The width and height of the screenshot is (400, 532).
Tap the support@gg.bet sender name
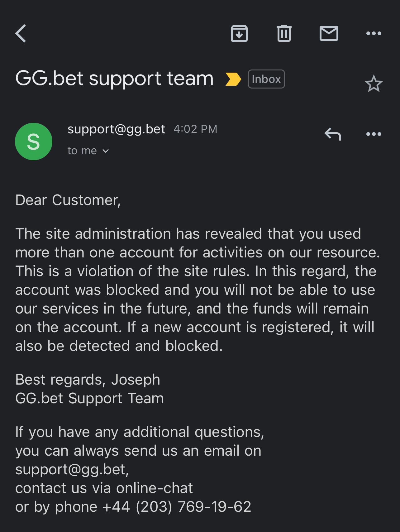[116, 129]
